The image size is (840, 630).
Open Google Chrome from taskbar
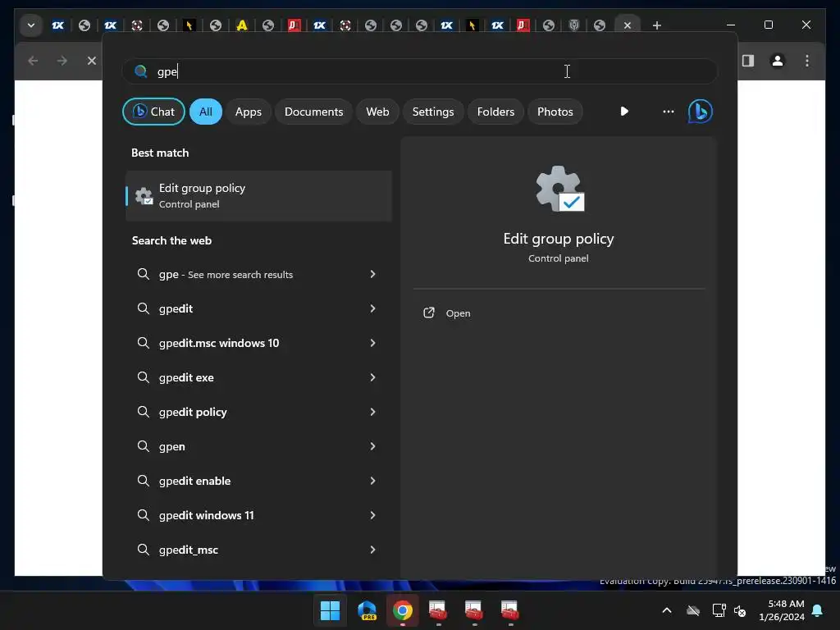point(402,610)
